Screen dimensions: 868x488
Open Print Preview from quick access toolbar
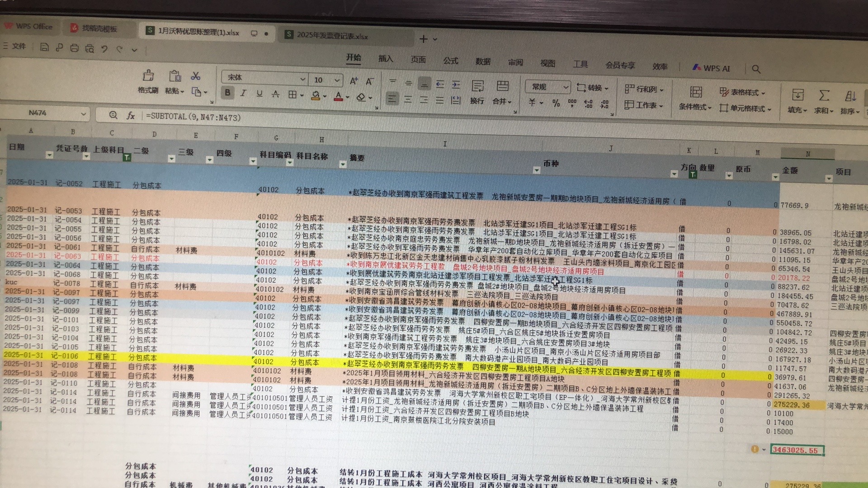coord(90,48)
